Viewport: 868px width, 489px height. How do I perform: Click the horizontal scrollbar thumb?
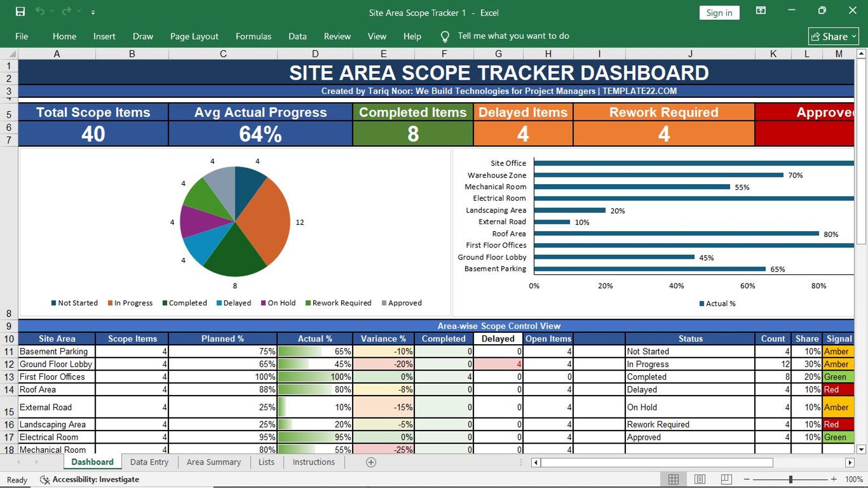(657, 463)
